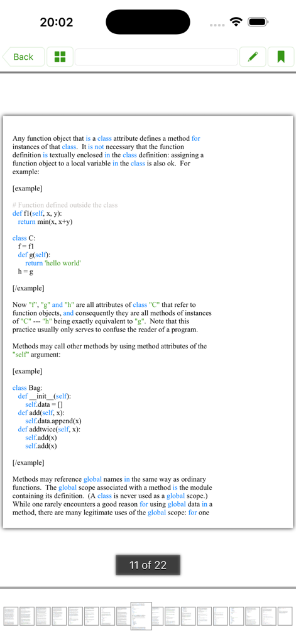
Task: Tap the green "self" argument text
Action: coord(21,355)
